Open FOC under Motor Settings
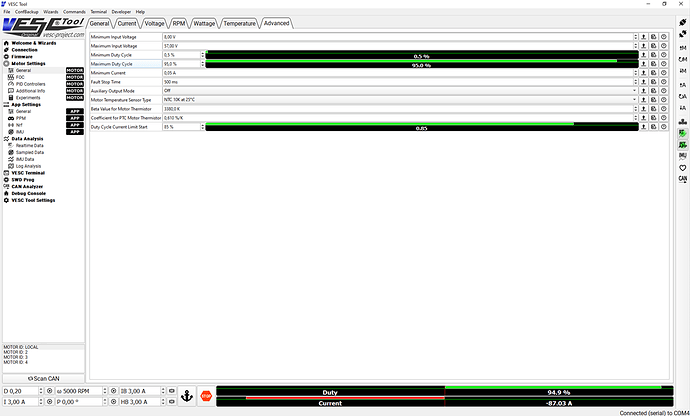 click(x=20, y=77)
